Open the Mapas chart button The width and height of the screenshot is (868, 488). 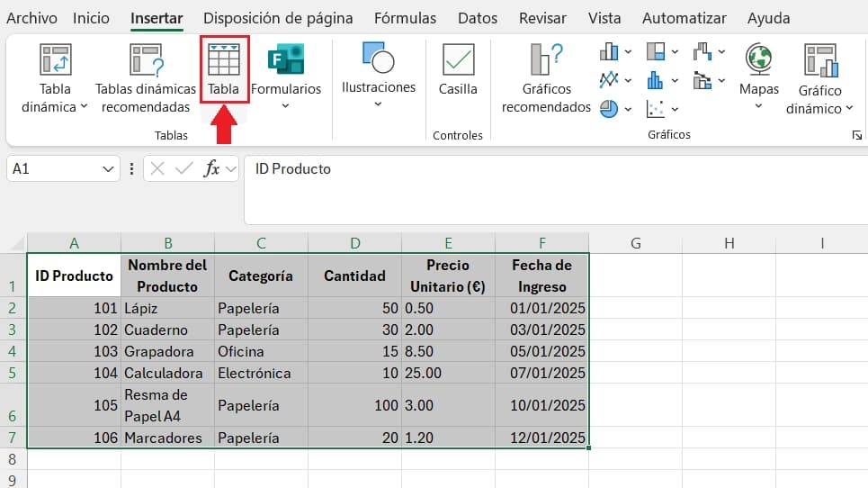coord(759,76)
